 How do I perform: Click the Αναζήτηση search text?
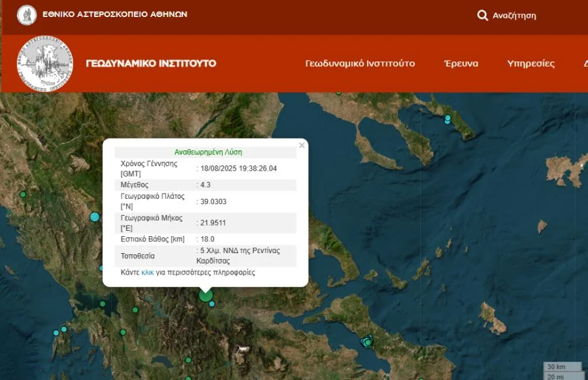(x=514, y=15)
